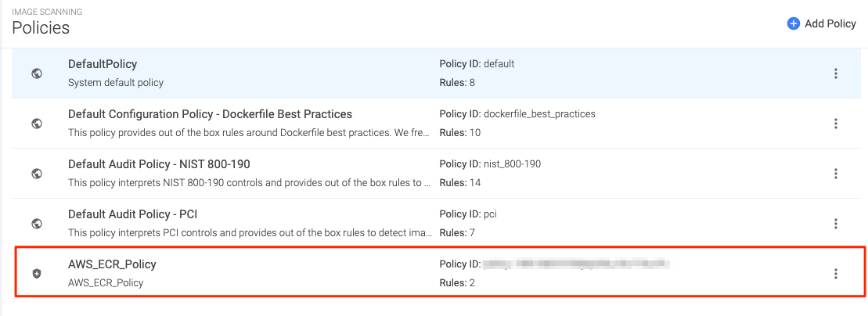Click globe icon beside DefaultPolicy
This screenshot has width=868, height=316.
click(x=36, y=74)
